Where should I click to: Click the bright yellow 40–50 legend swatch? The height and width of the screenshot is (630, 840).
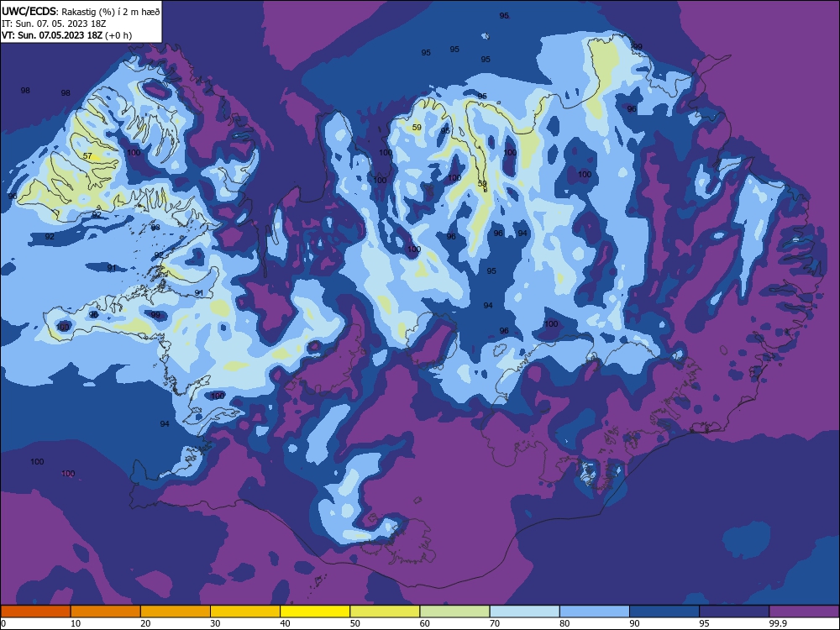315,612
